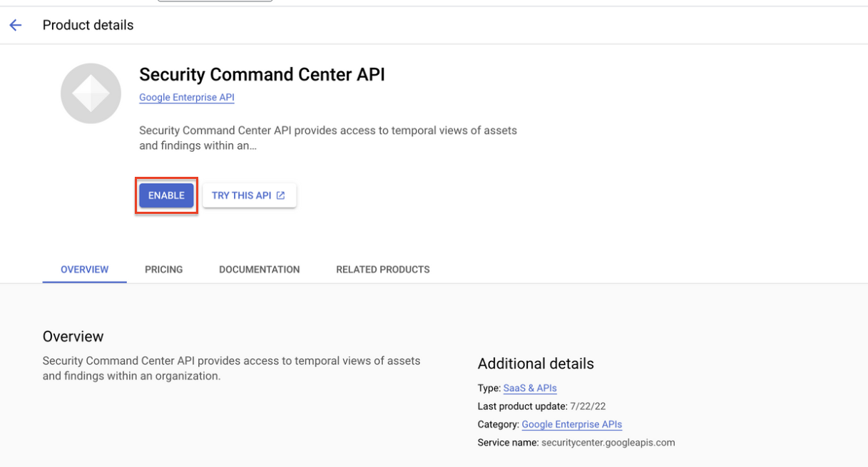Image resolution: width=868 pixels, height=467 pixels.
Task: Click the external link icon in Try This API
Action: point(280,195)
